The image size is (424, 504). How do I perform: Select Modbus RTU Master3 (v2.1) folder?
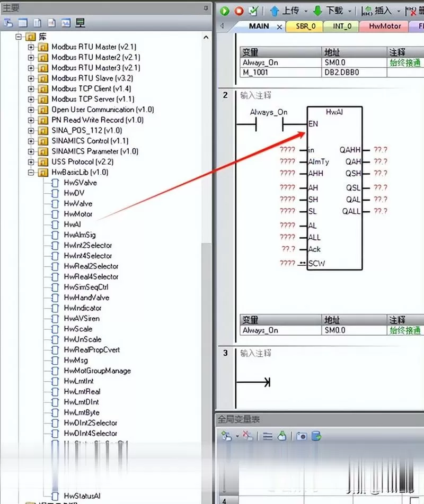[95, 68]
